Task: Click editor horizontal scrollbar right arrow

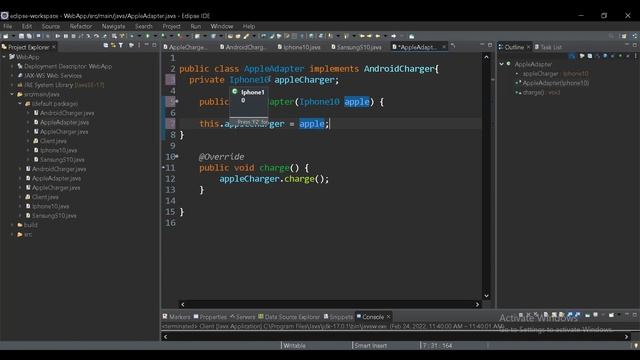Action: 477,304
